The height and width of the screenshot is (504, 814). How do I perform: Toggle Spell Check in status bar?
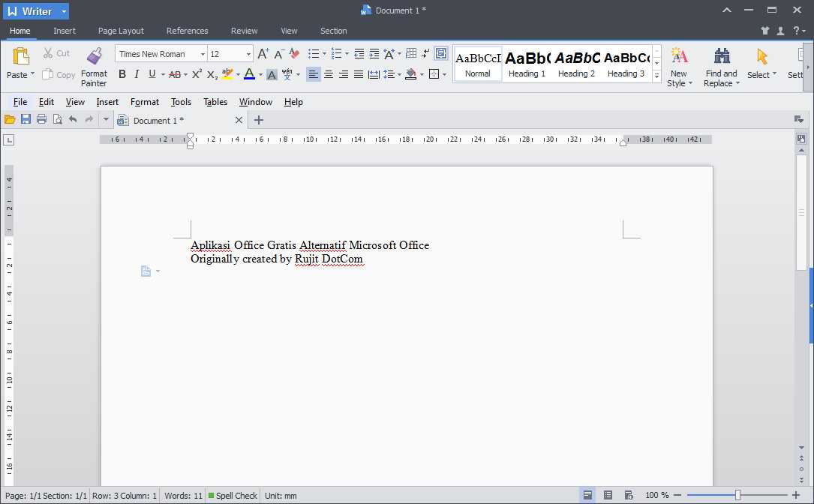click(233, 496)
